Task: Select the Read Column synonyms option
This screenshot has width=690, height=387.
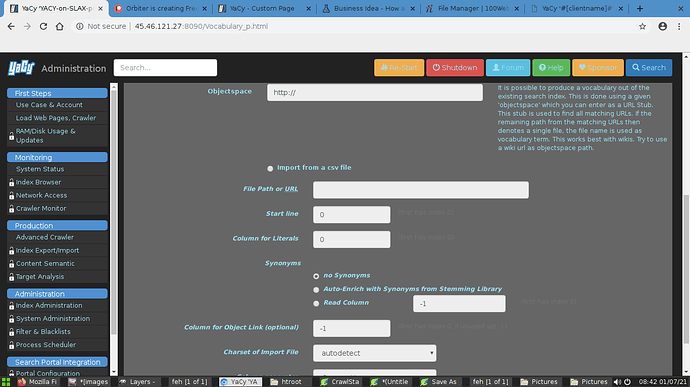Action: click(x=316, y=303)
